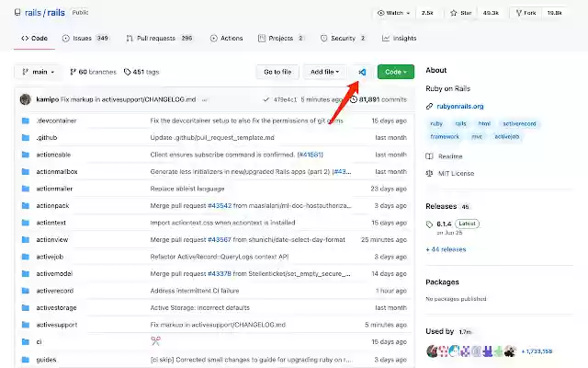Expand the Add file dropdown
Screen dimensions: 588x368
coord(325,72)
